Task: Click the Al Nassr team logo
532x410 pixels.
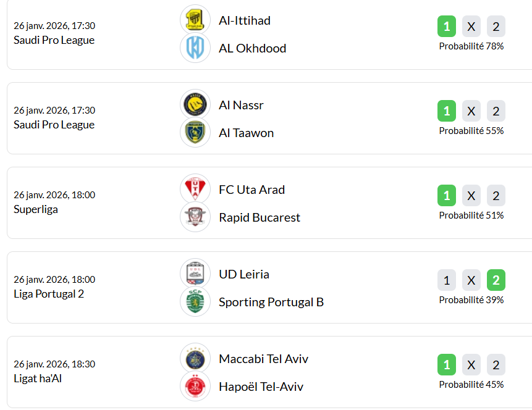Action: click(195, 104)
